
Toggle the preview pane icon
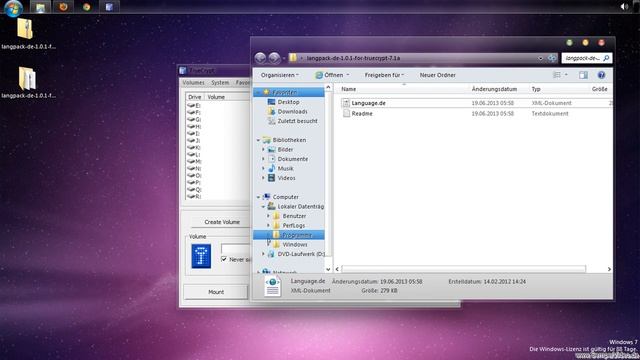pos(583,75)
